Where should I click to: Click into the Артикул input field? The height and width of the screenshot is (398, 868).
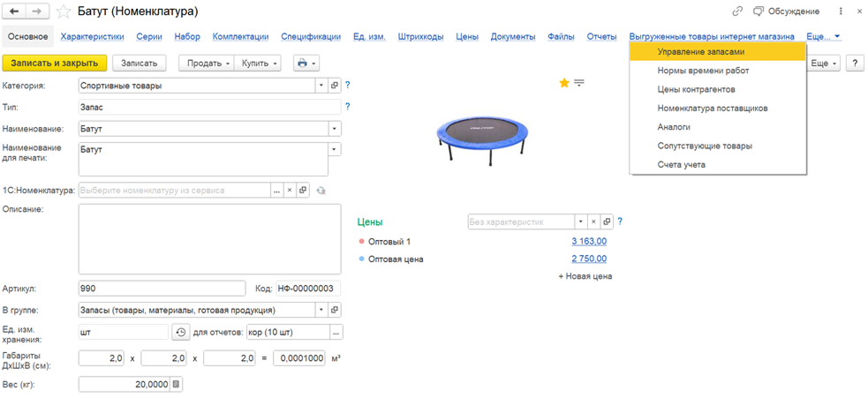click(162, 289)
